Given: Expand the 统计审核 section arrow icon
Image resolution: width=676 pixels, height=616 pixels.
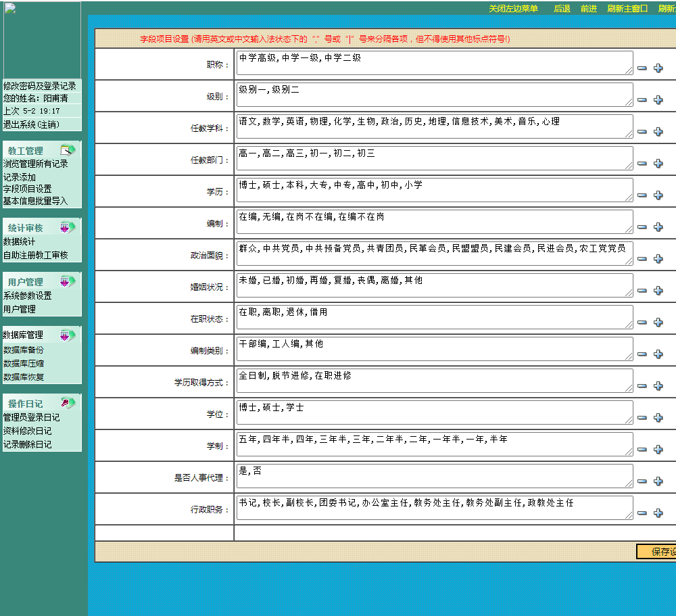Looking at the screenshot, I should [x=68, y=227].
